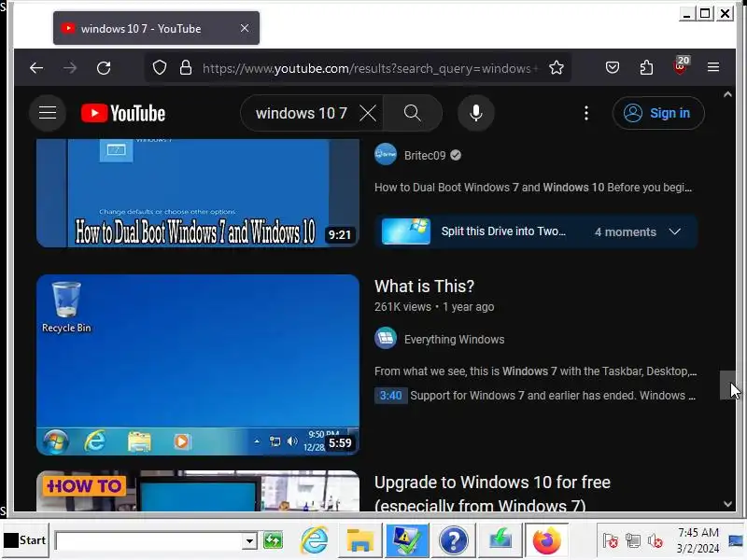The width and height of the screenshot is (747, 560).
Task: Save page to Pocket icon
Action: [x=613, y=67]
